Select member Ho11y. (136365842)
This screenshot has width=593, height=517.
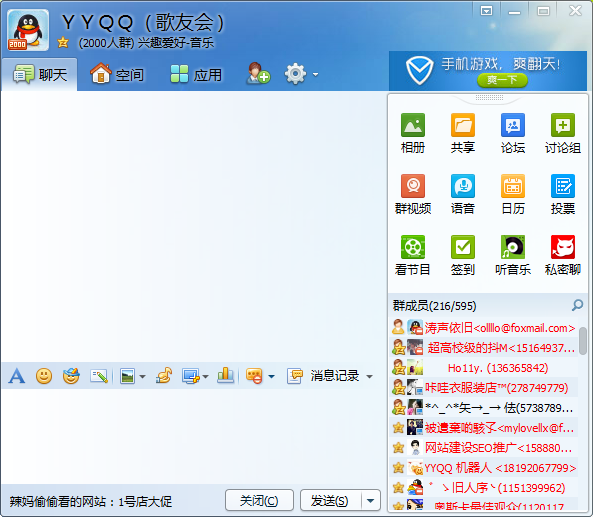484,368
